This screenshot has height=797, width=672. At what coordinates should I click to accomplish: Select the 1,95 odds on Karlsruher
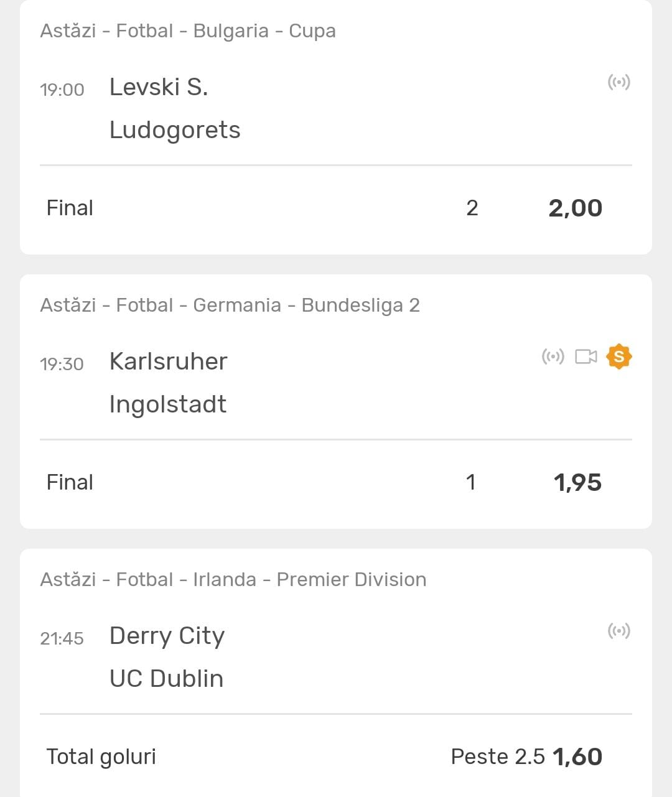pos(577,482)
